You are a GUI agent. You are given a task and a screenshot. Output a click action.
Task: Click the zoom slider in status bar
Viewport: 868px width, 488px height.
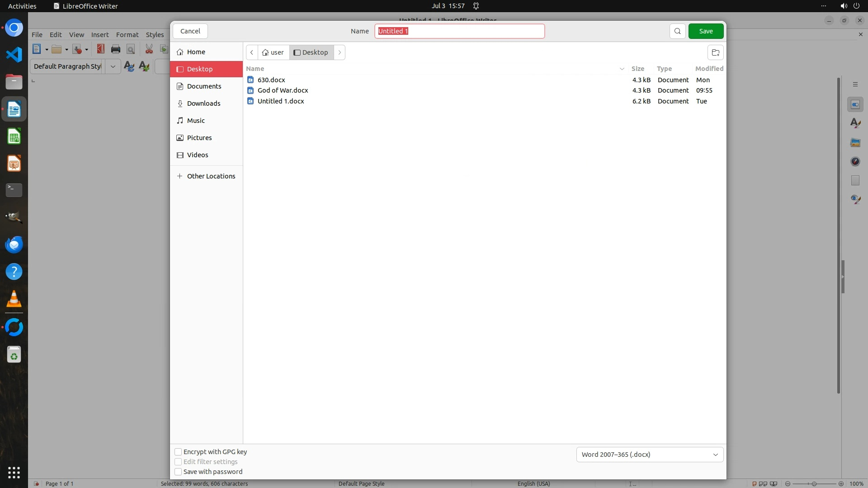pyautogui.click(x=814, y=483)
